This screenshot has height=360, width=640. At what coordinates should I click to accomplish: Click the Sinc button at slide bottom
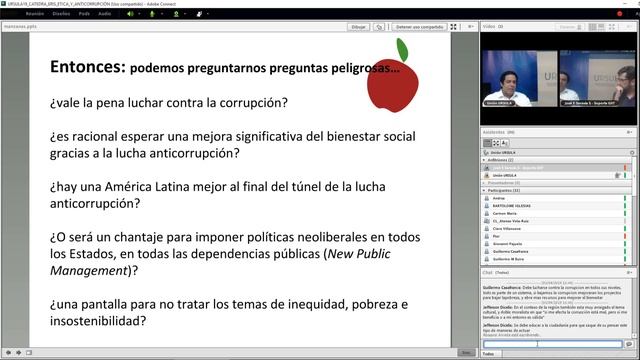coord(467,353)
